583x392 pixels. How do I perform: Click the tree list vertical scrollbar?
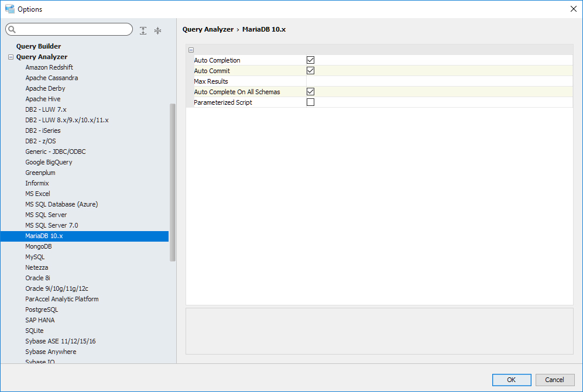(173, 181)
